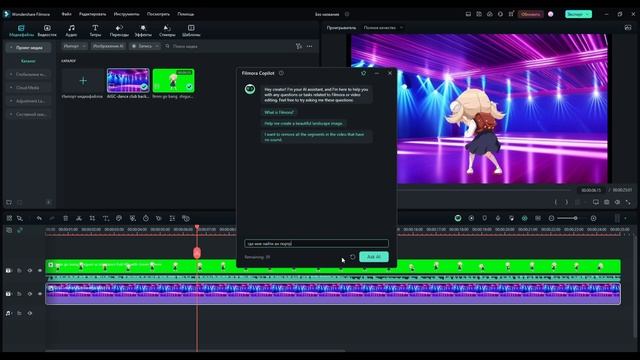Open the Файл (File) menu
Viewport: 640px width, 360px height.
(66, 14)
